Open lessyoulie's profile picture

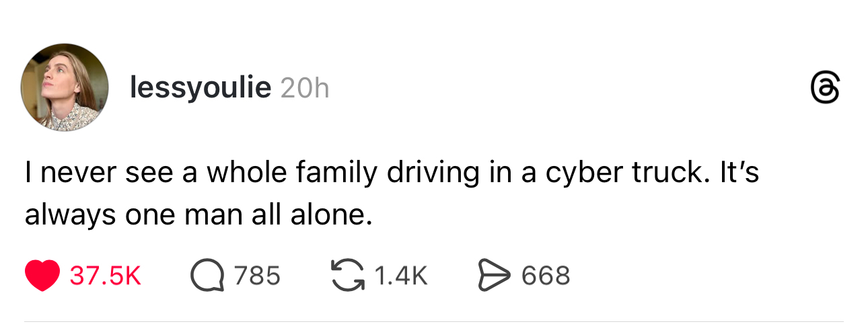[x=65, y=88]
